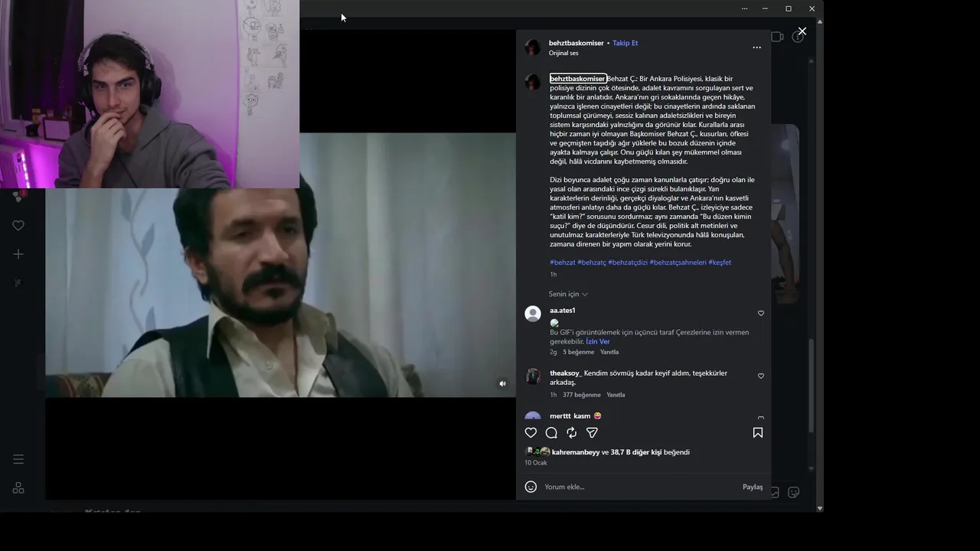Click 'Paylaş' to post comment

click(753, 487)
